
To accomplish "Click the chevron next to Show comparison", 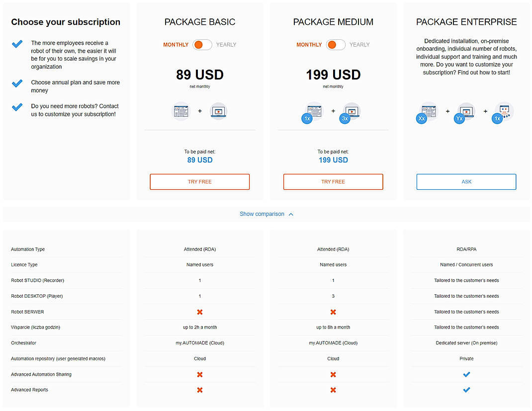I will coord(292,214).
